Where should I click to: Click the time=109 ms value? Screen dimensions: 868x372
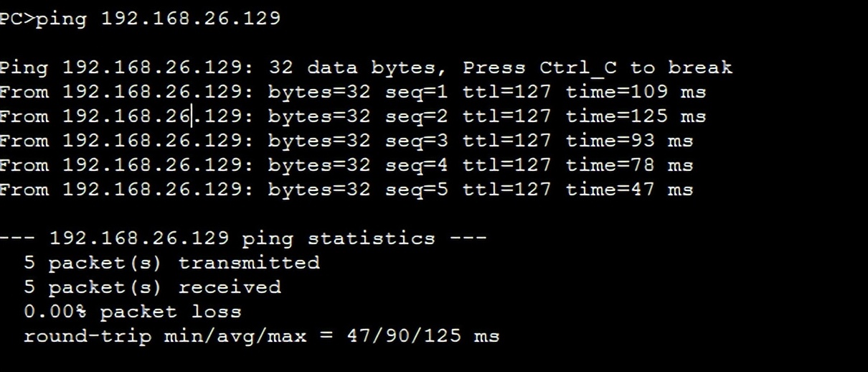pyautogui.click(x=636, y=92)
